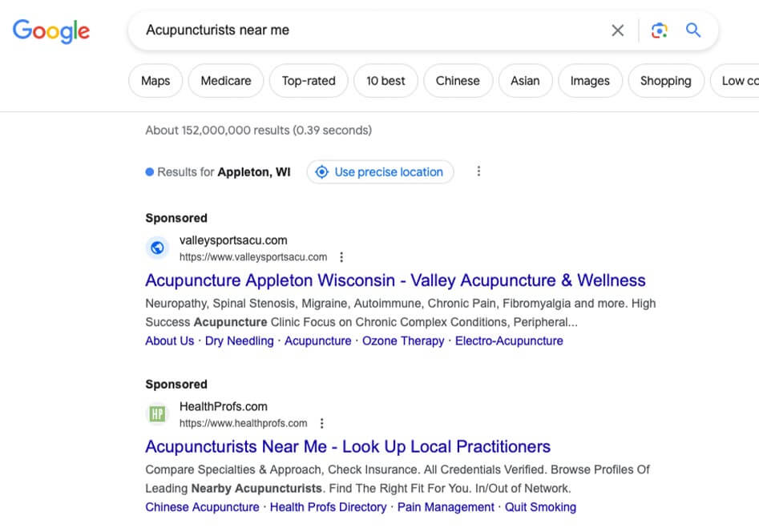Click the Dry Needling sitelink
The width and height of the screenshot is (759, 532).
coord(239,341)
